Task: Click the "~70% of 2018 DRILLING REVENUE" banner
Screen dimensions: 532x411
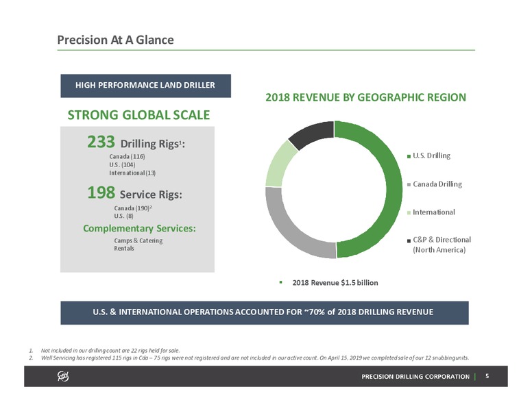Action: click(x=265, y=312)
